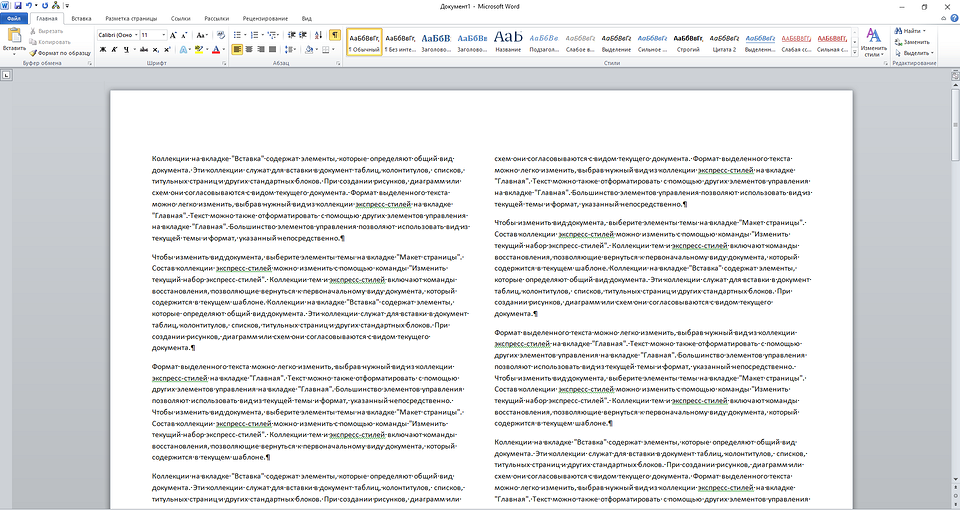
Task: Toggle bold (Ж) formatting
Action: 102,48
